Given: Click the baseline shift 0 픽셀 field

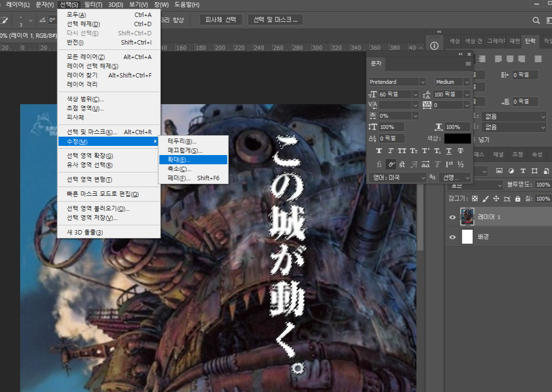Looking at the screenshot, I should coord(391,139).
